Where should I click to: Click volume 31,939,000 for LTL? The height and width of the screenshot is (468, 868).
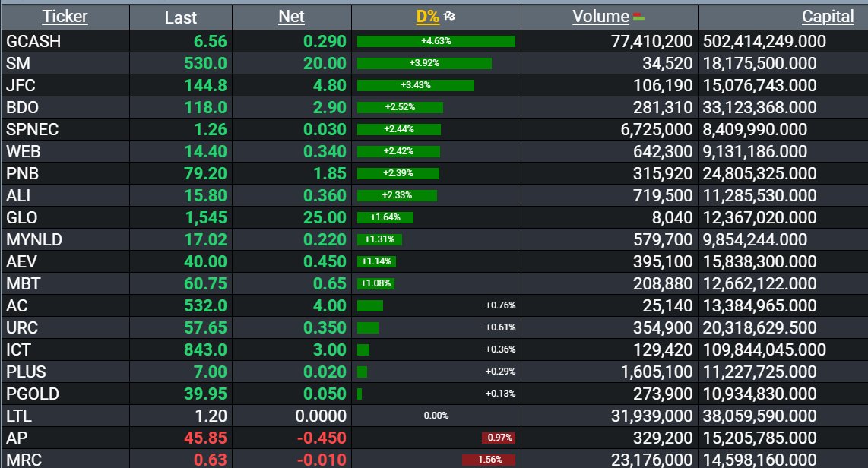[652, 416]
